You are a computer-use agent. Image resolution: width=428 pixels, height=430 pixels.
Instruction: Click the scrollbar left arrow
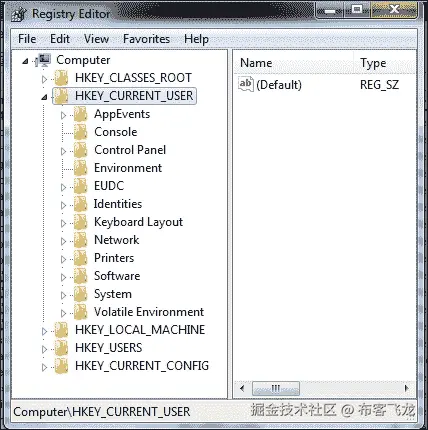(242, 388)
